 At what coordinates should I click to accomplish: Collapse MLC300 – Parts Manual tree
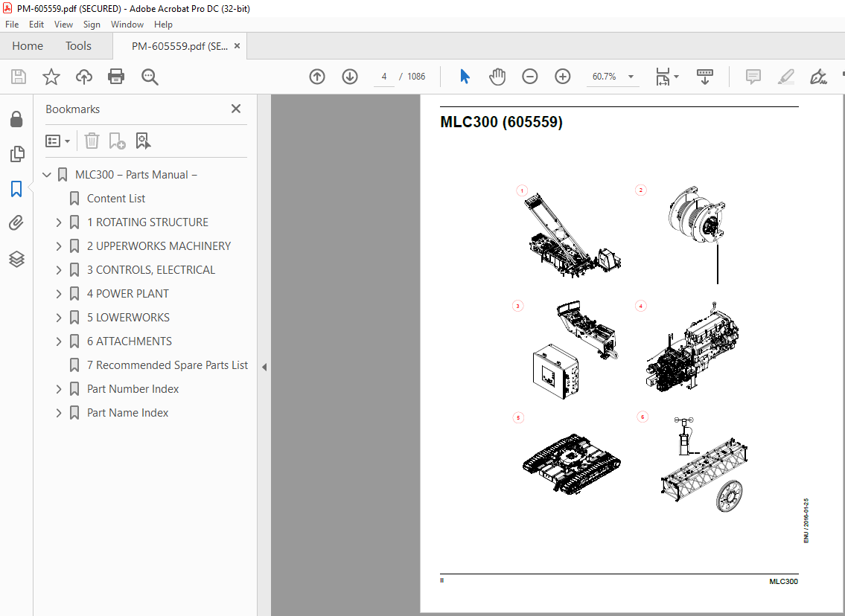point(47,175)
